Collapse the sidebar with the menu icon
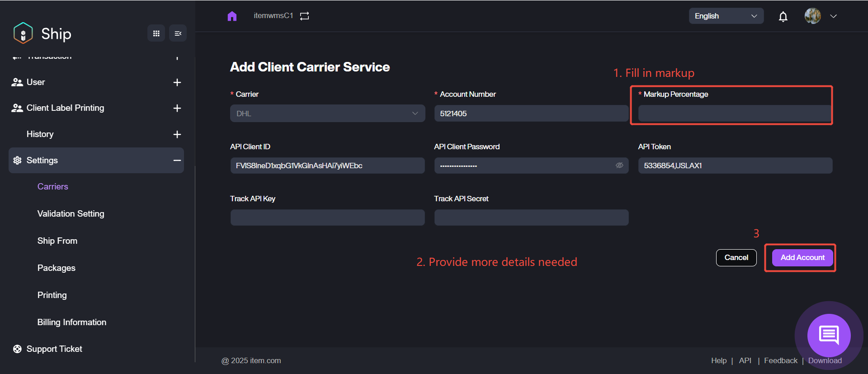Image resolution: width=868 pixels, height=374 pixels. pos(178,33)
